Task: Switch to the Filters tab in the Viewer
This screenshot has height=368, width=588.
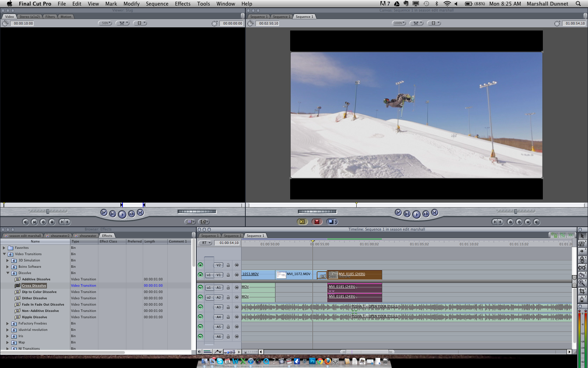Action: click(x=50, y=17)
